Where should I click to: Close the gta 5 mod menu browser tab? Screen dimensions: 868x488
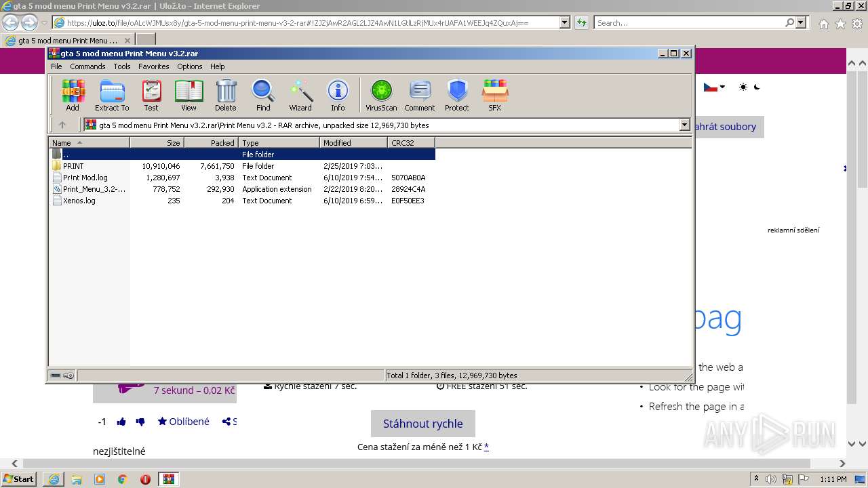(x=126, y=40)
